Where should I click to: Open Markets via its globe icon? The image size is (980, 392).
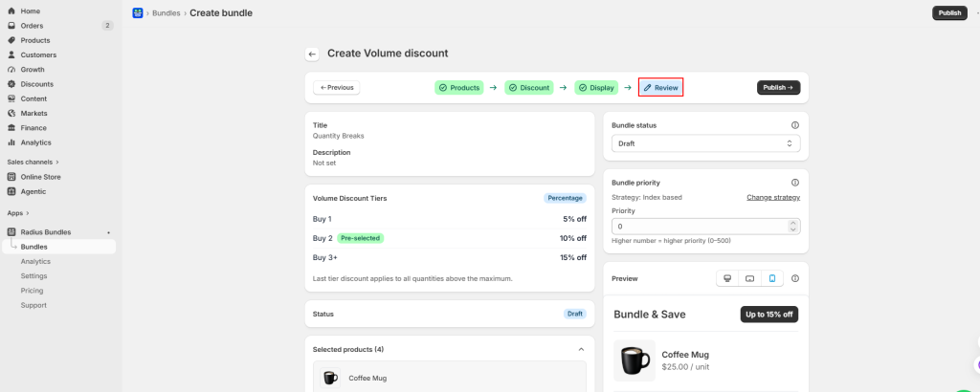pyautogui.click(x=11, y=113)
